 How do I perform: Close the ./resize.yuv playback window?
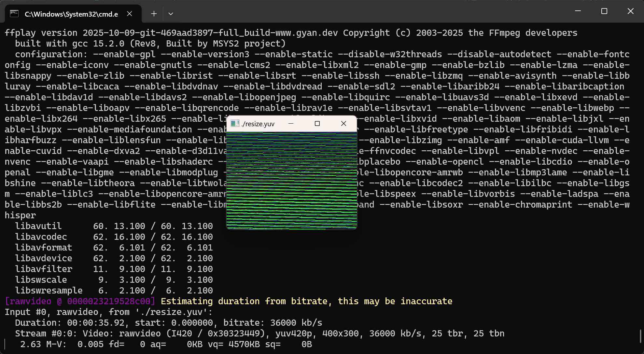tap(343, 124)
